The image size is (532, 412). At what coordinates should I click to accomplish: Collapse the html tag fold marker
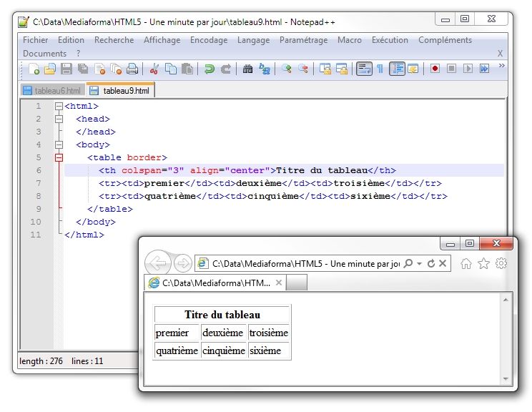(59, 106)
